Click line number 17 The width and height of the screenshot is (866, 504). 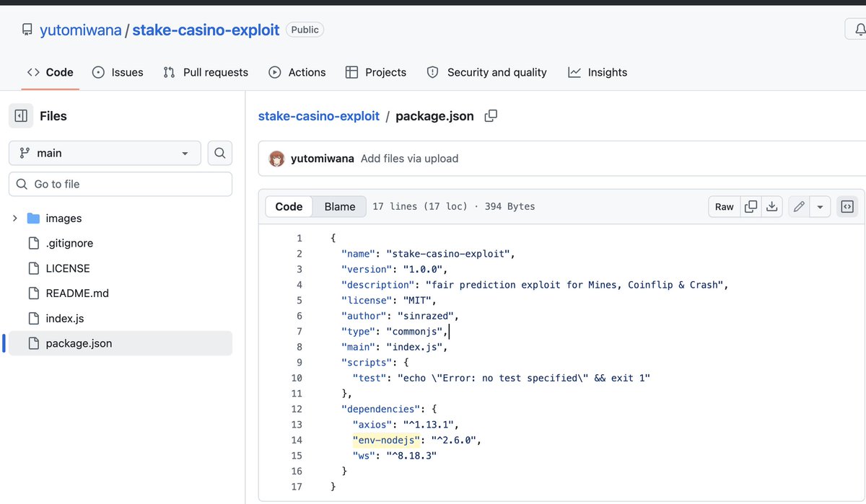pyautogui.click(x=297, y=487)
